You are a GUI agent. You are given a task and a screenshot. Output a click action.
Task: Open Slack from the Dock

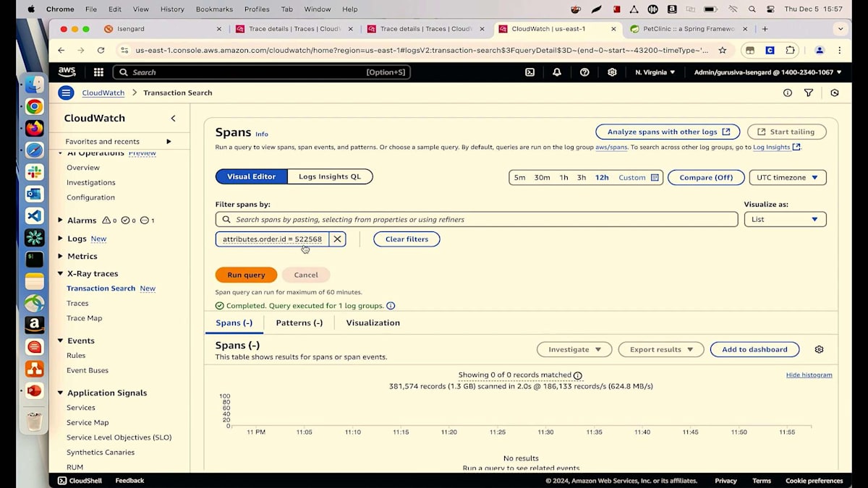click(34, 172)
